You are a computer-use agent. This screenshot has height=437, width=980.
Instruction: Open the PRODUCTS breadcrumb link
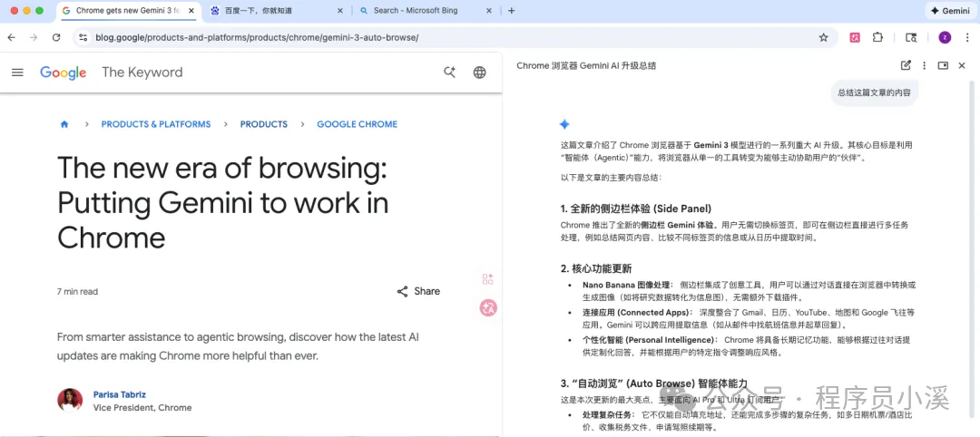pyautogui.click(x=264, y=124)
